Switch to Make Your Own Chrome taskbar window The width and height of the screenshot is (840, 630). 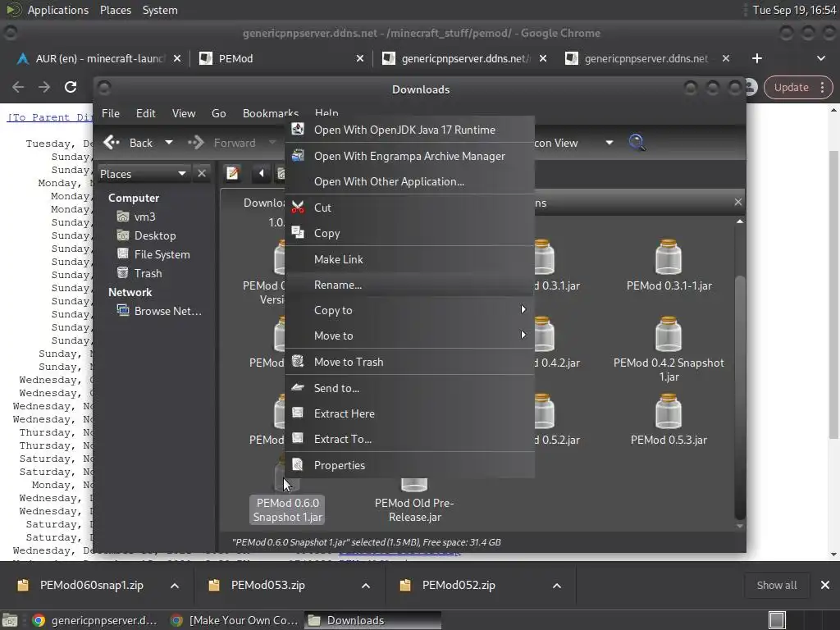(234, 620)
